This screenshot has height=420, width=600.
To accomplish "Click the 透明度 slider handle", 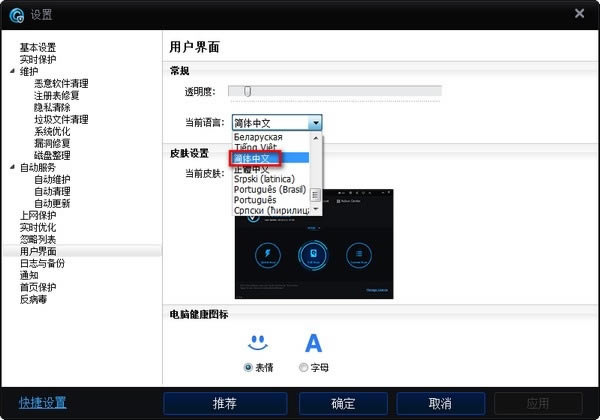I will 248,91.
